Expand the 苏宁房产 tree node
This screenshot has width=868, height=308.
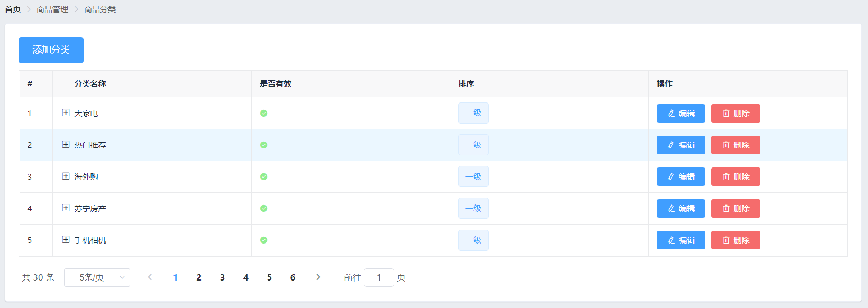(x=66, y=208)
